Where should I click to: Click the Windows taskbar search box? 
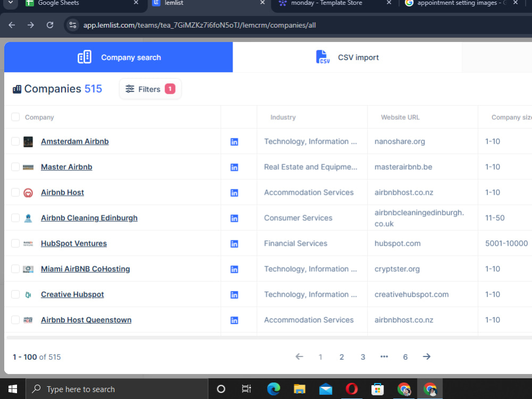click(x=117, y=389)
